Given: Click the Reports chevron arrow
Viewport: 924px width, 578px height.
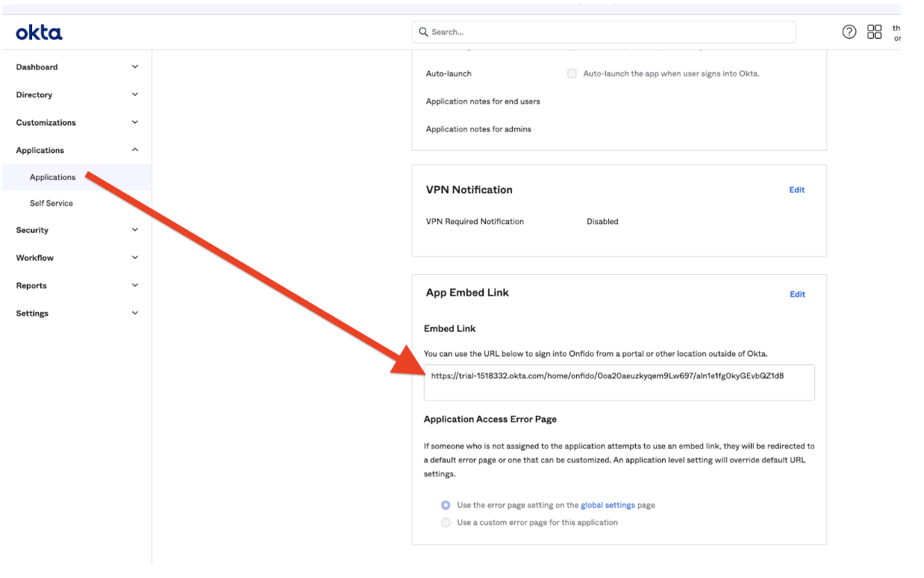Looking at the screenshot, I should pos(135,285).
